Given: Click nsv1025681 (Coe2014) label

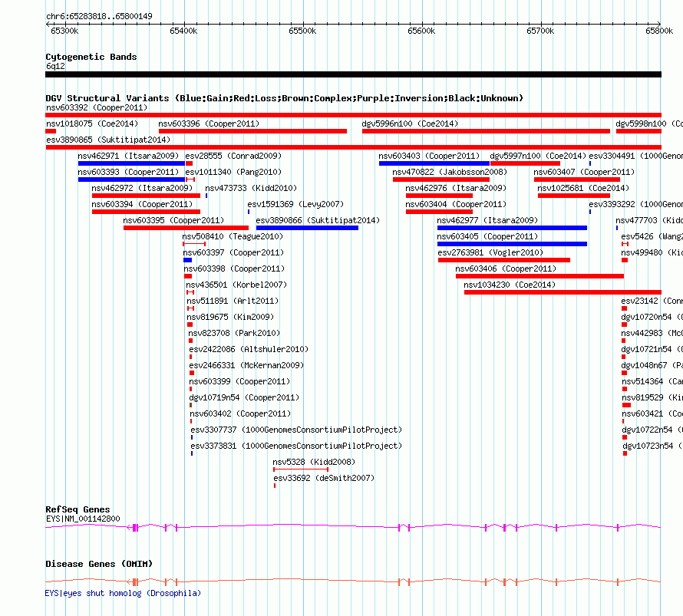Looking at the screenshot, I should [583, 188].
